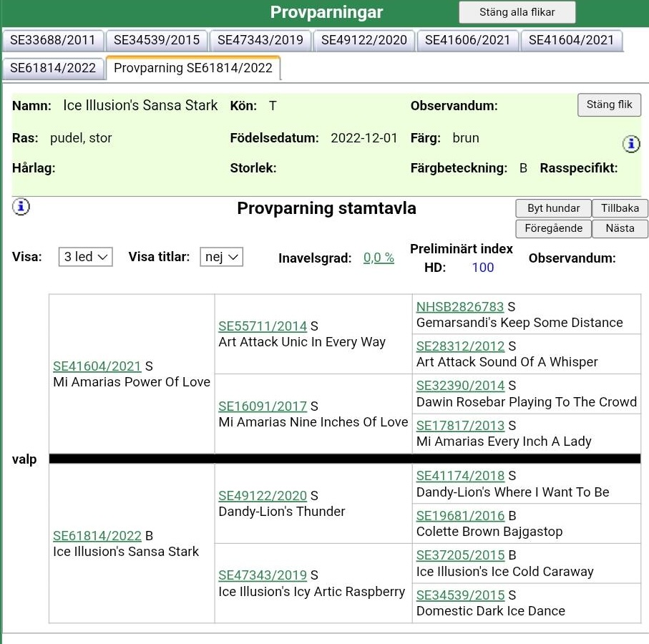Screen dimensions: 649x644
Task: Click the Nästa button
Action: pyautogui.click(x=620, y=228)
